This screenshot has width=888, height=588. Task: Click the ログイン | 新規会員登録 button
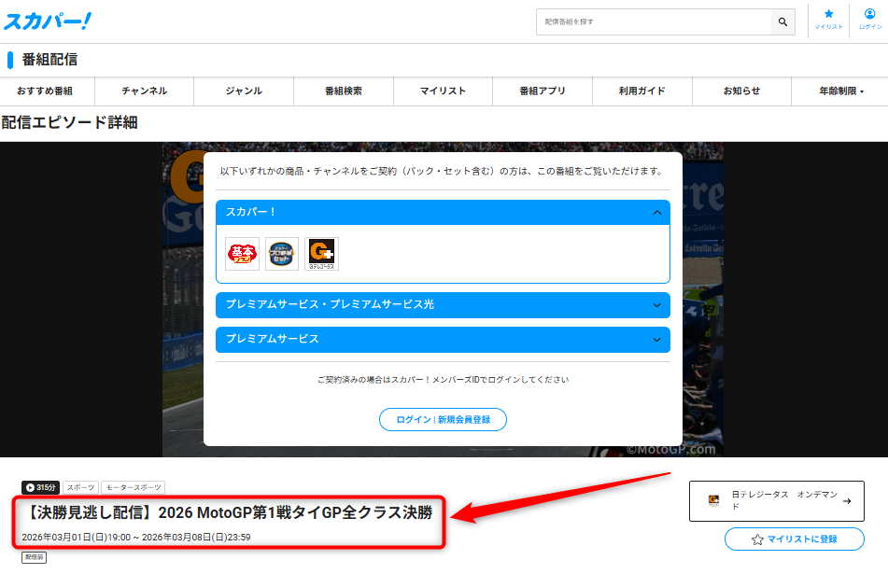click(x=443, y=419)
